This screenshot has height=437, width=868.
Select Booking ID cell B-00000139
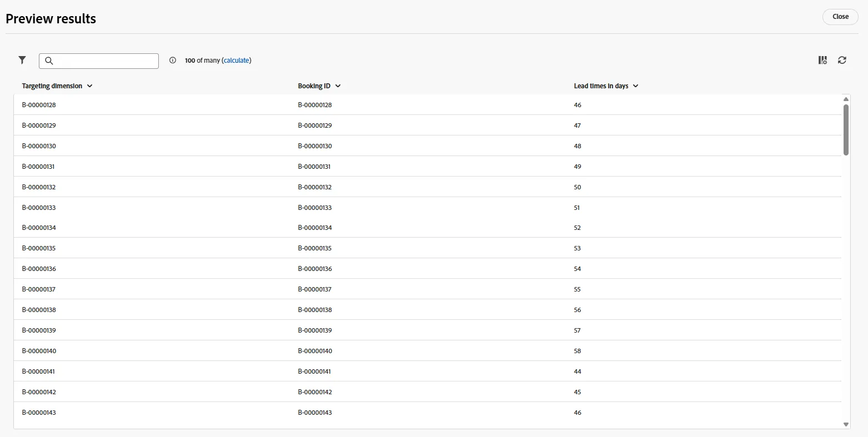click(315, 330)
